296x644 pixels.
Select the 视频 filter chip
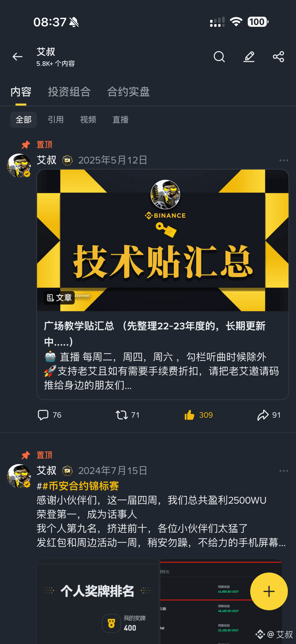point(88,119)
